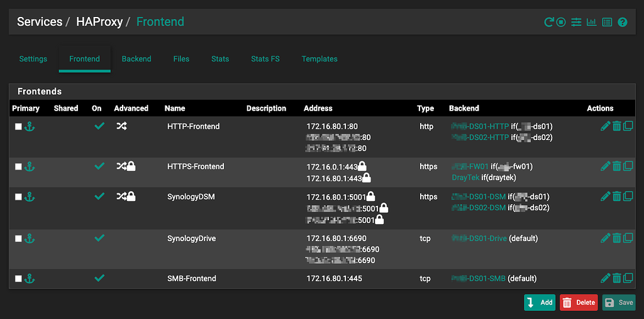The width and height of the screenshot is (644, 319).
Task: Delete the HTTPS-Frontend row via trash icon
Action: tap(616, 166)
